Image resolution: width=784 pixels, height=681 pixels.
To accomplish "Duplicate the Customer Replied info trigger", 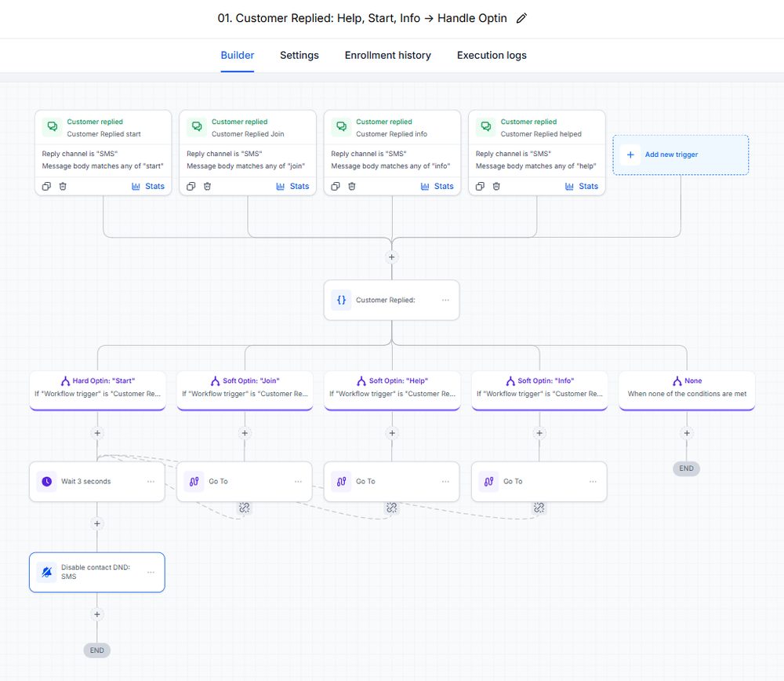I will pos(336,186).
